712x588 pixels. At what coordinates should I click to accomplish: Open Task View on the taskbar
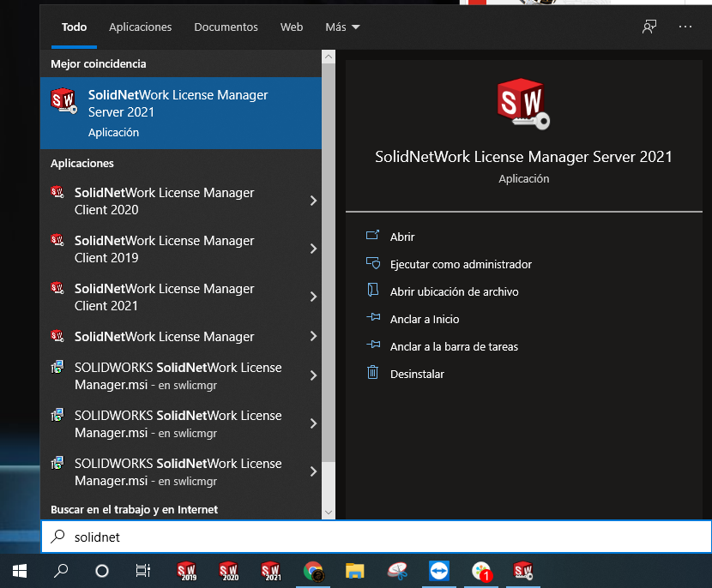(x=143, y=571)
